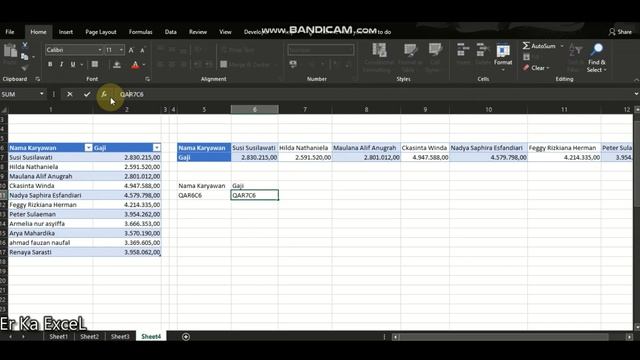Switch to the Formulas tab
This screenshot has width=640, height=360.
[x=140, y=32]
